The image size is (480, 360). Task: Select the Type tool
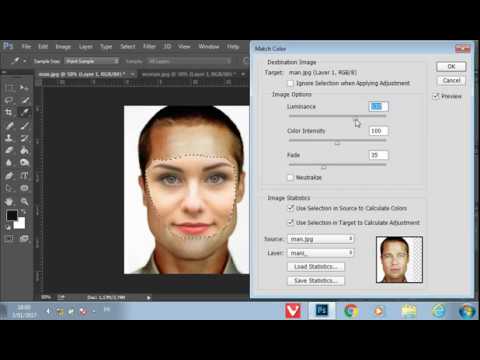click(24, 176)
